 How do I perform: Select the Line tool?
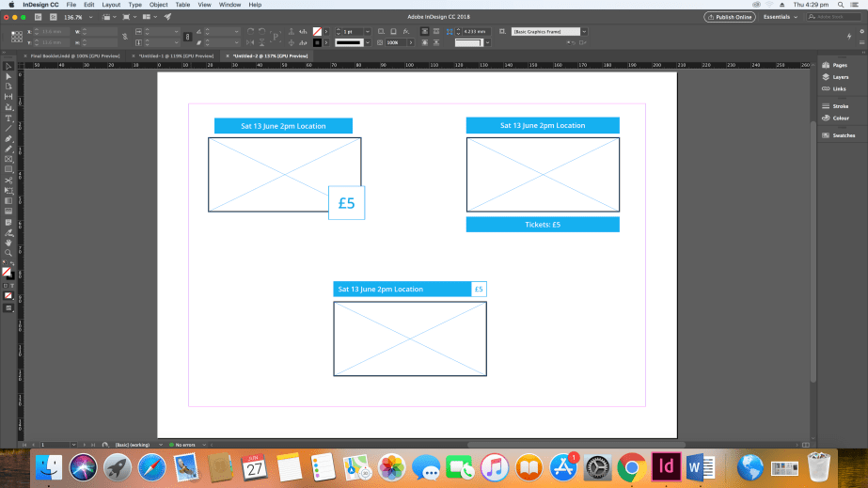(x=8, y=129)
